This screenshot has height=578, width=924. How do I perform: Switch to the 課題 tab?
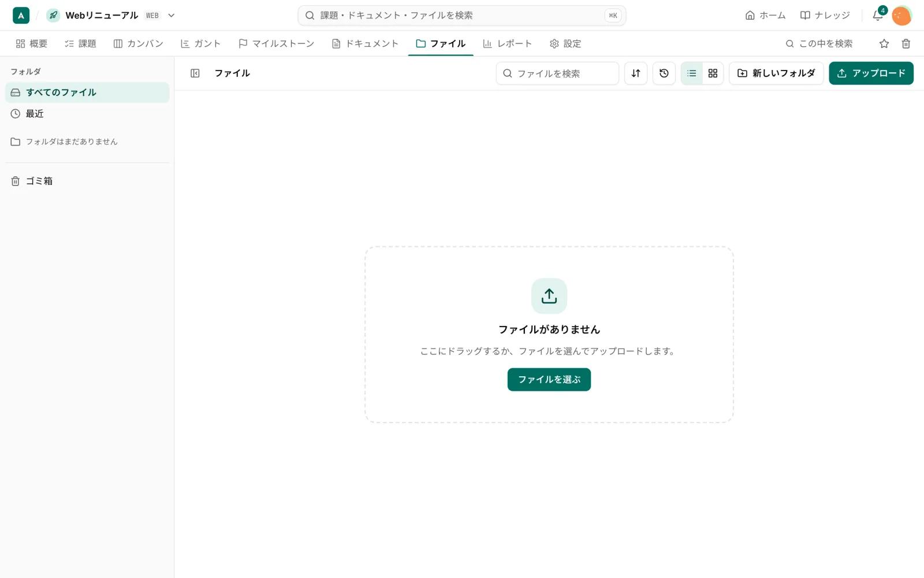[81, 43]
